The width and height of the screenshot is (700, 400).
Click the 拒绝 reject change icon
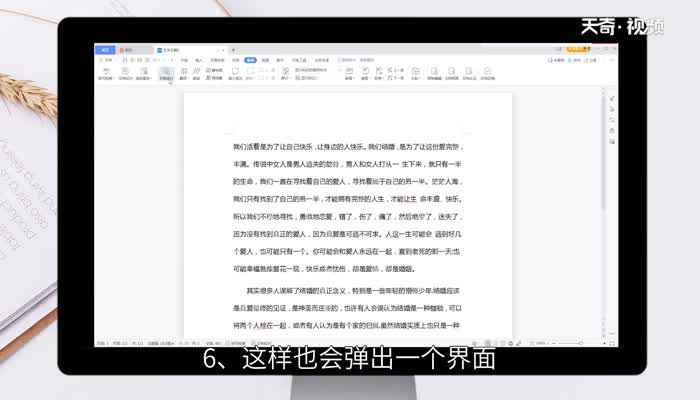379,73
